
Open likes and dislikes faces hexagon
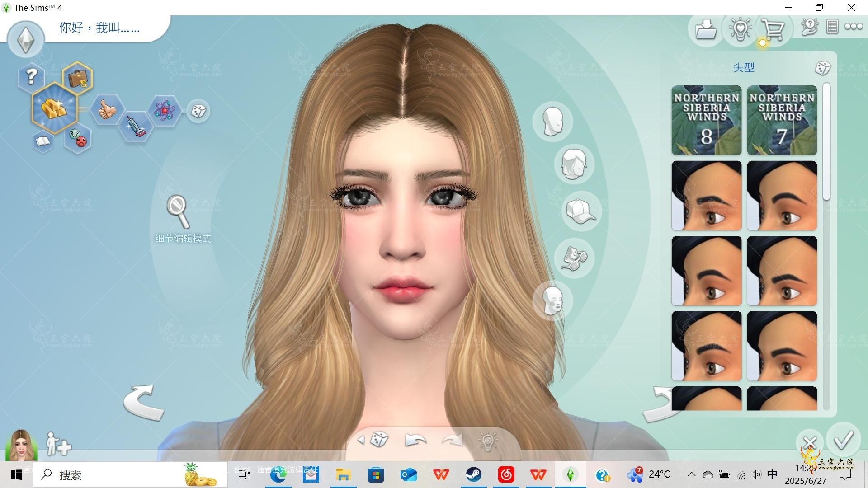(78, 138)
